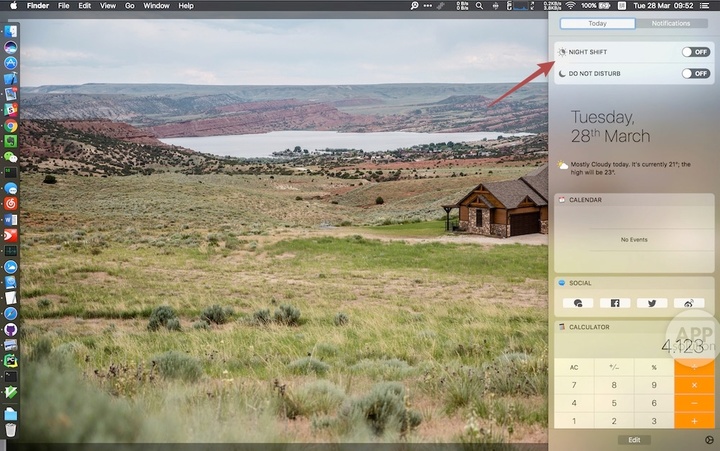Share via the Facebook social button
This screenshot has width=720, height=451.
pos(615,303)
